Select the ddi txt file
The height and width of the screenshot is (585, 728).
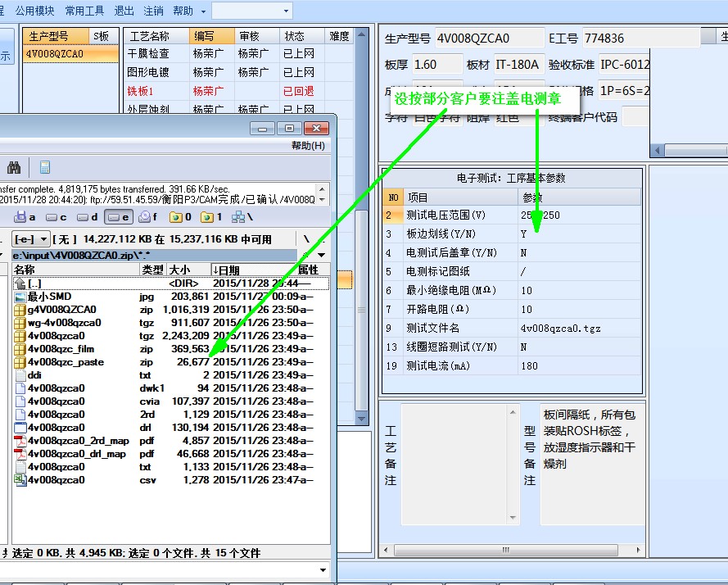click(x=171, y=375)
